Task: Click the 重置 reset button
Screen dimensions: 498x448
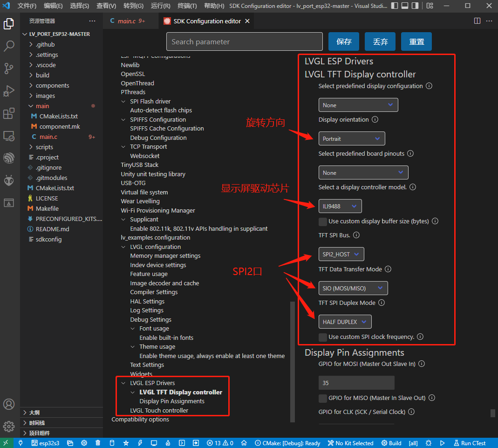Action: pos(416,41)
